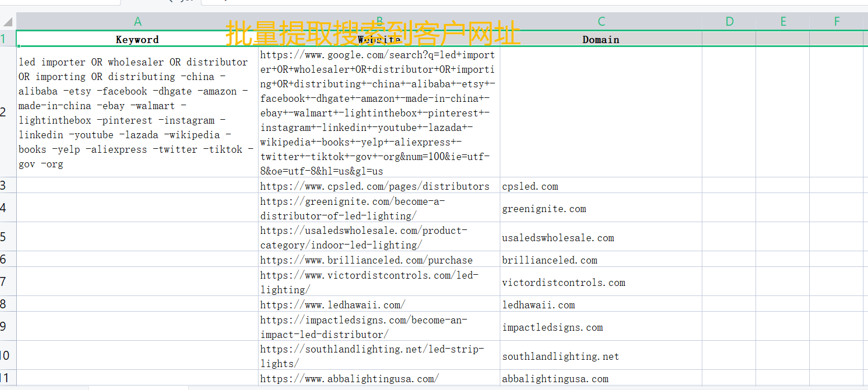
Task: Select the led importer keyword cell
Action: 138,112
